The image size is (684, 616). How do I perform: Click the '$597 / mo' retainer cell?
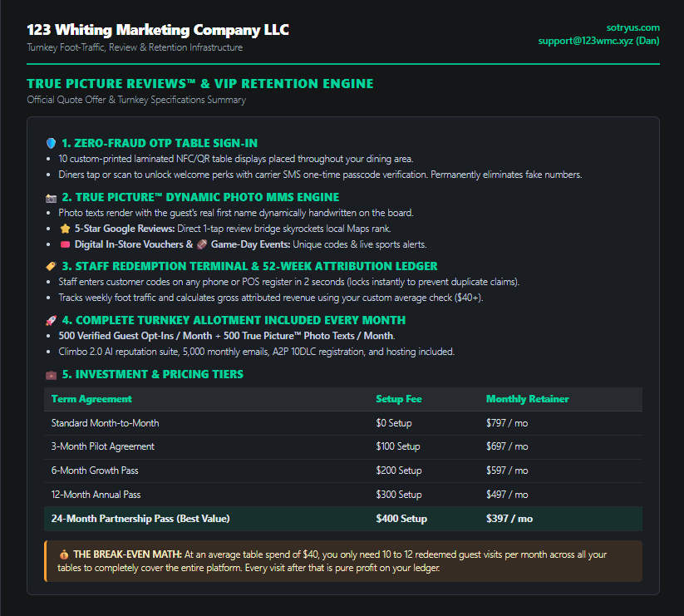(507, 471)
